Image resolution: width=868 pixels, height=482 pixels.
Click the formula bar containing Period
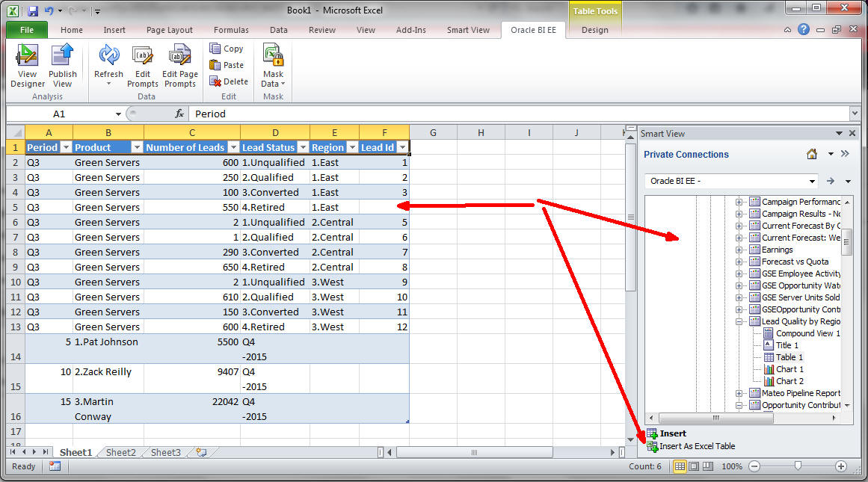pos(519,114)
